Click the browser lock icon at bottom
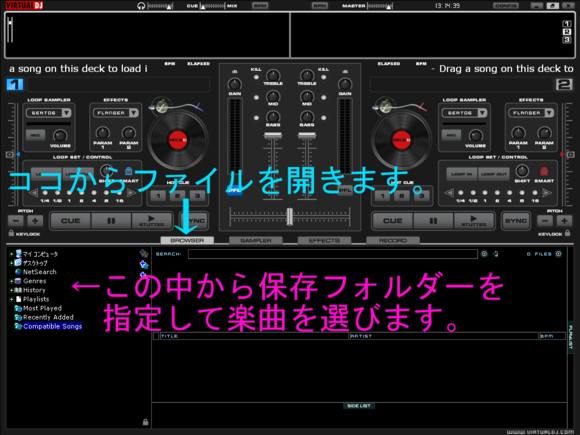This screenshot has width=580, height=435. [145, 422]
